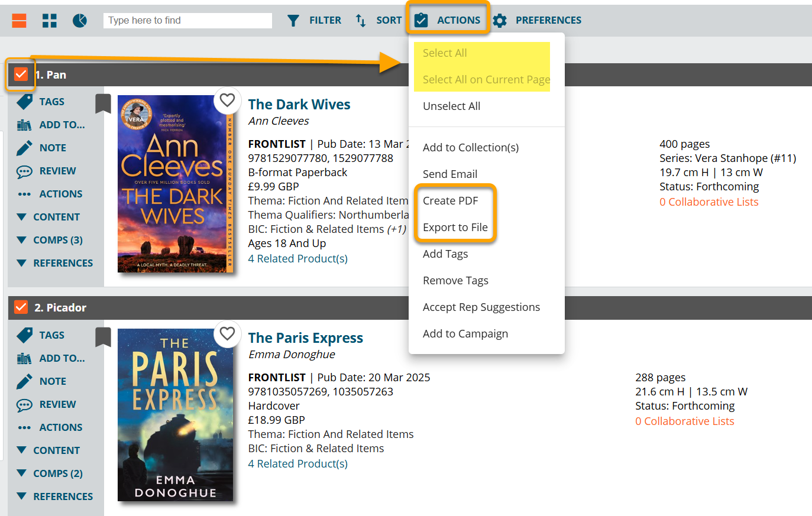Expand COMPS (2) section
This screenshot has width=812, height=516.
tap(49, 473)
